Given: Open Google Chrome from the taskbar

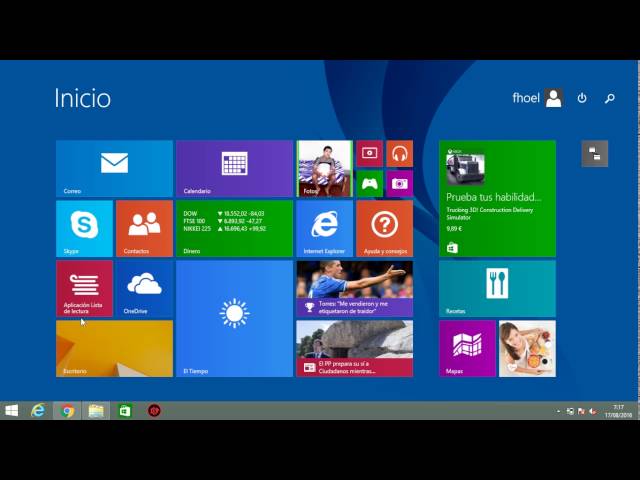Looking at the screenshot, I should tap(67, 411).
